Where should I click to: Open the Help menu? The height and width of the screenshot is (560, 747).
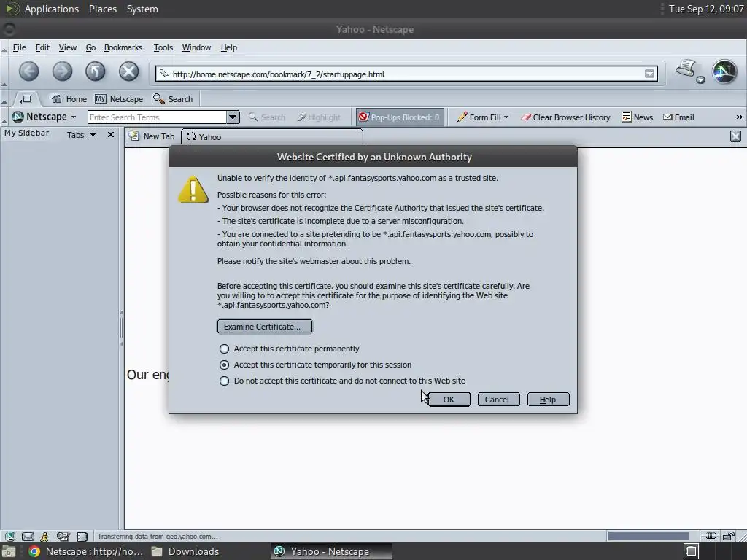228,47
